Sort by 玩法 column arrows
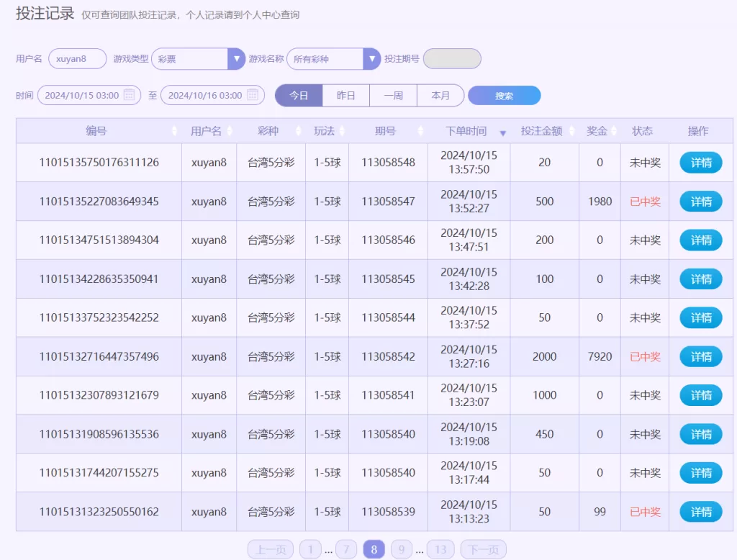The width and height of the screenshot is (737, 560). pyautogui.click(x=342, y=131)
